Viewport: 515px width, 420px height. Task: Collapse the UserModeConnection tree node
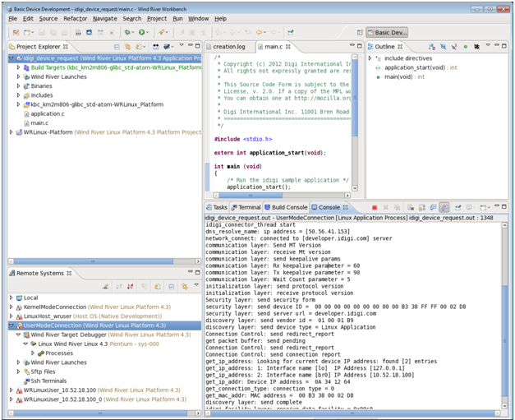(11, 325)
